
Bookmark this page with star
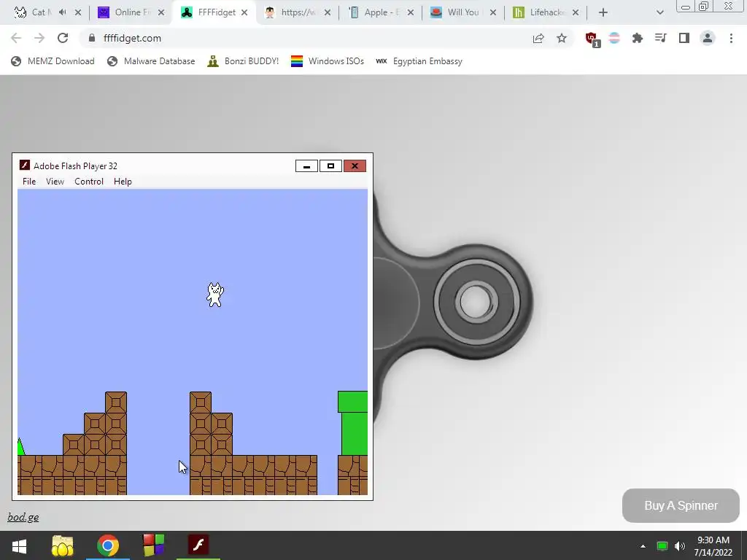(562, 38)
